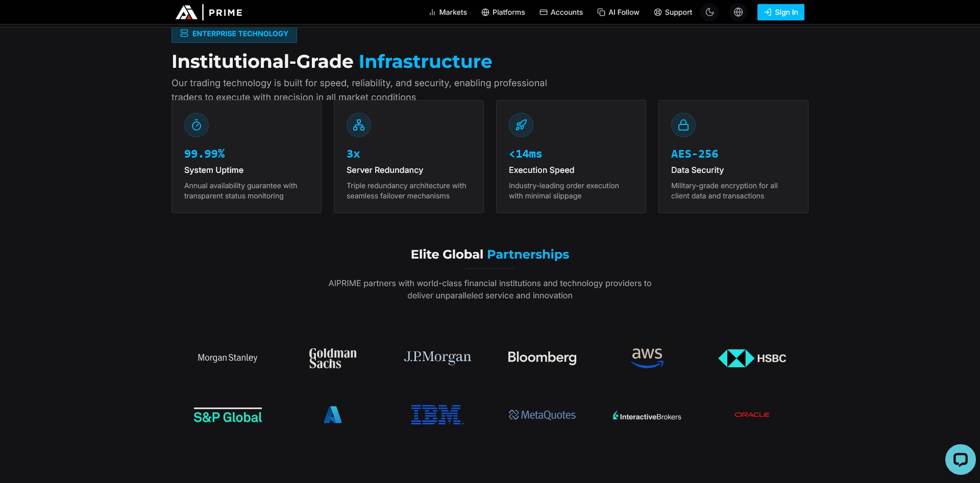Click the AWS partner logo

[647, 358]
